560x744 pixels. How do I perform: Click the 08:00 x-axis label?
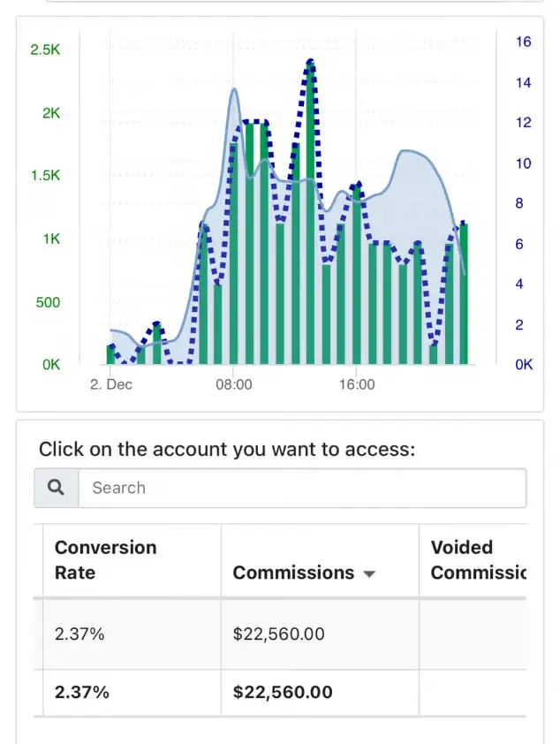pyautogui.click(x=234, y=384)
